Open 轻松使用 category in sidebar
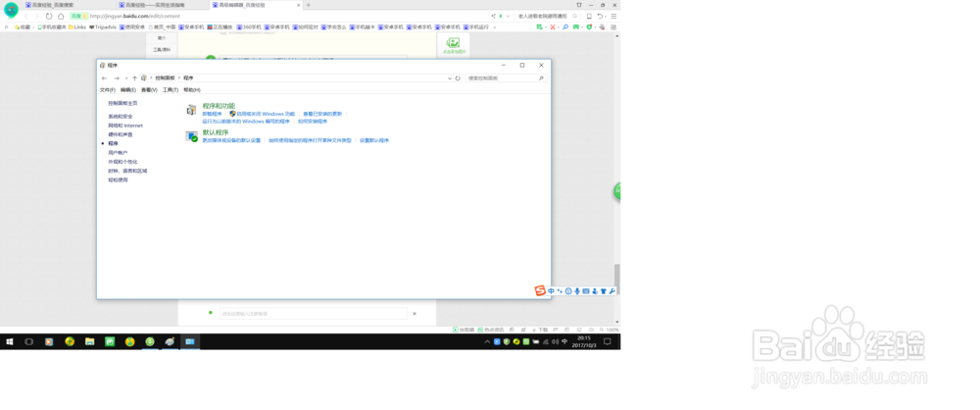This screenshot has height=410, width=980. coord(118,179)
